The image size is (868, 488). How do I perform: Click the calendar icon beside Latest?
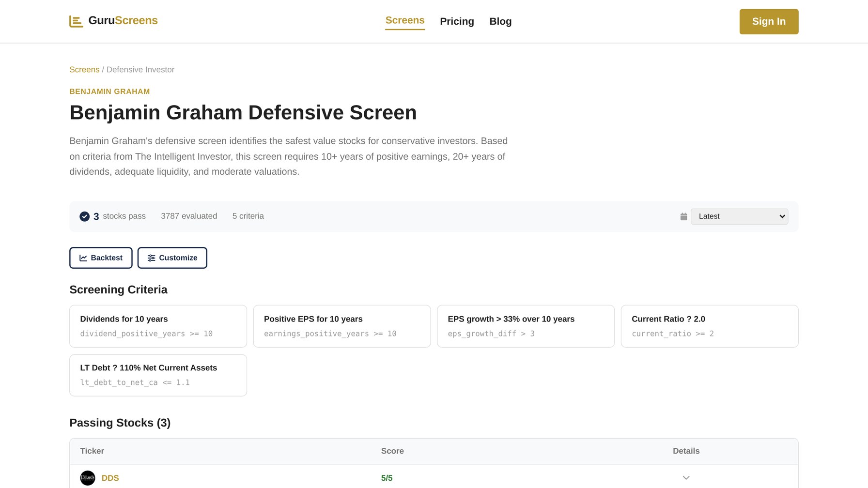[x=683, y=216]
